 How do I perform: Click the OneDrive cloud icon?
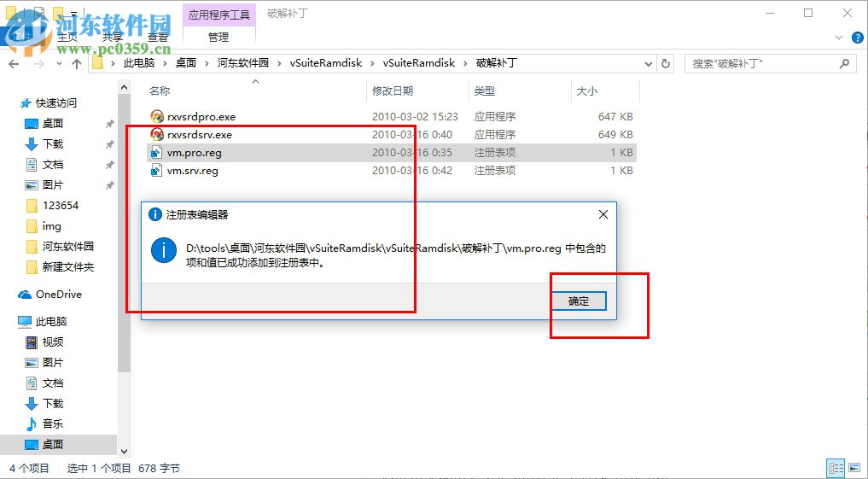pyautogui.click(x=25, y=295)
